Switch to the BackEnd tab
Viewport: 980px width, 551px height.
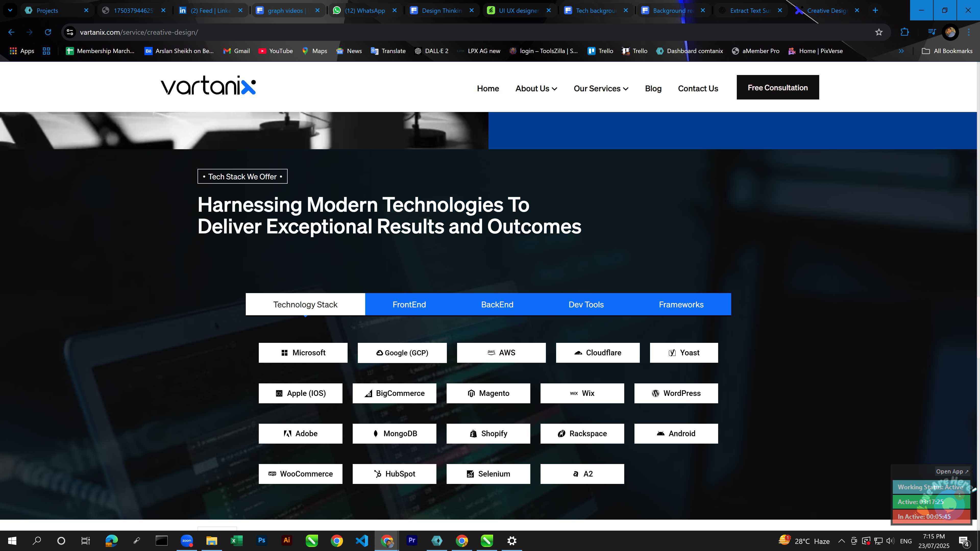(497, 305)
